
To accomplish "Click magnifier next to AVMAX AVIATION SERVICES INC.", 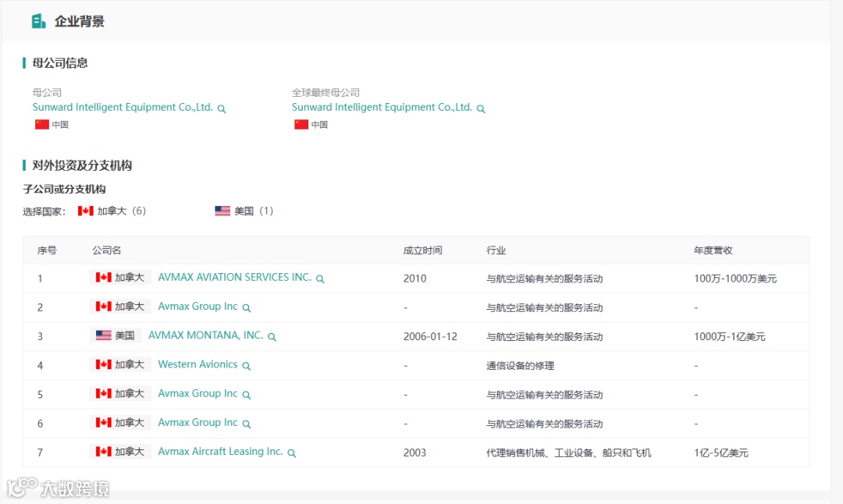I will coord(320,279).
